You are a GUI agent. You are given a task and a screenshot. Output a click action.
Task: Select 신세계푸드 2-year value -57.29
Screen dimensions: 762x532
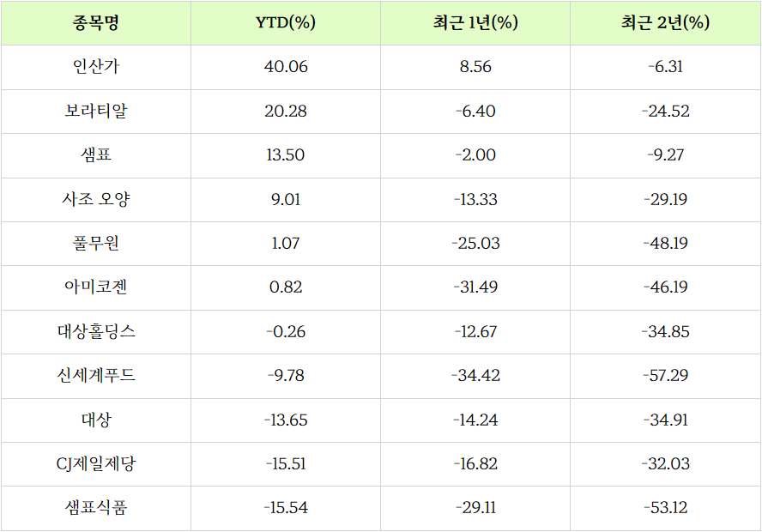click(665, 376)
